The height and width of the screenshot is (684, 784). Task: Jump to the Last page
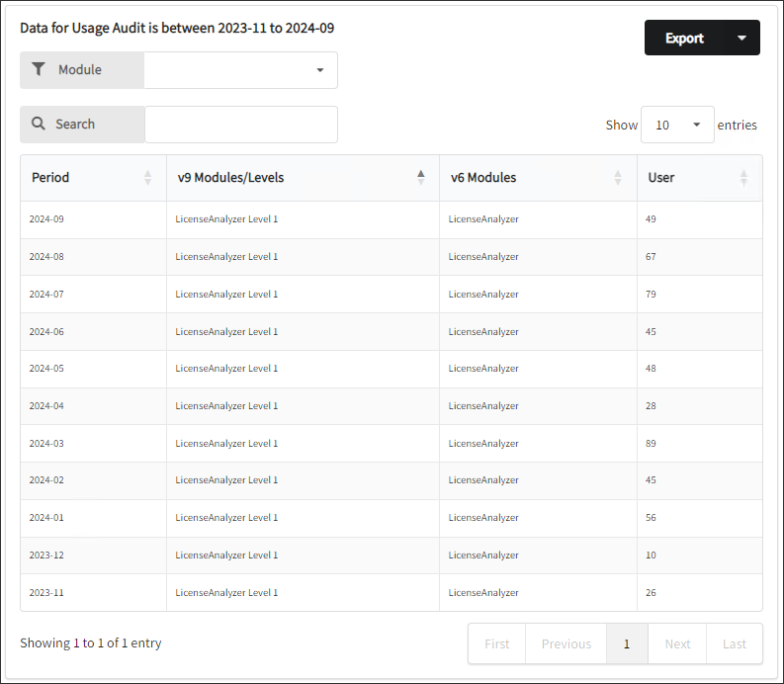click(735, 643)
